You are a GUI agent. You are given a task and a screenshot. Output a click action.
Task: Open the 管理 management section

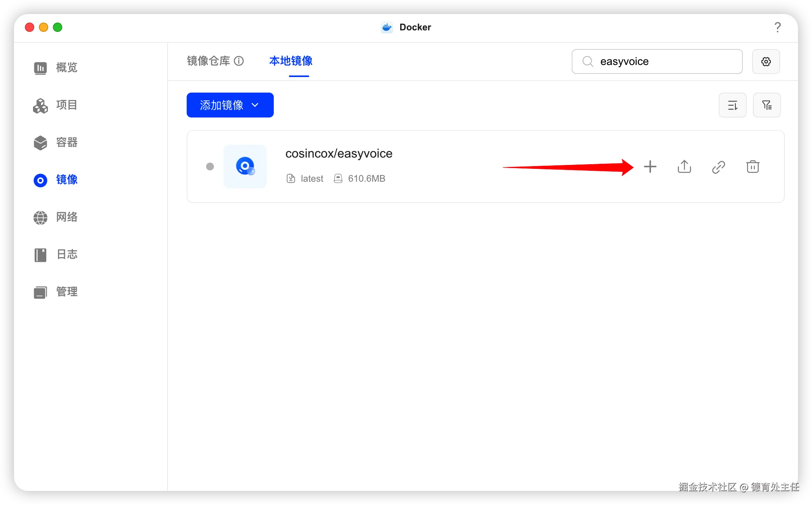click(56, 292)
